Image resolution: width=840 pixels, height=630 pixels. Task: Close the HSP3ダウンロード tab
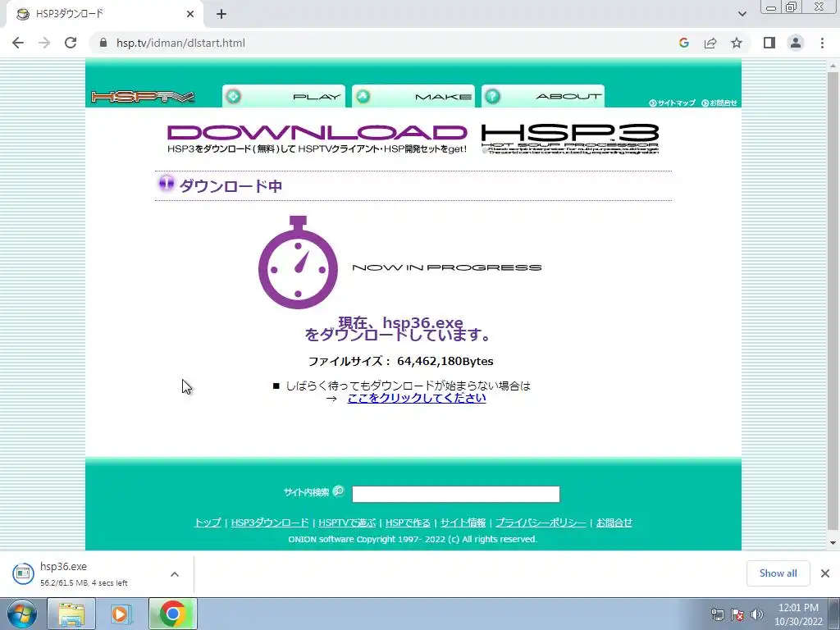click(190, 15)
